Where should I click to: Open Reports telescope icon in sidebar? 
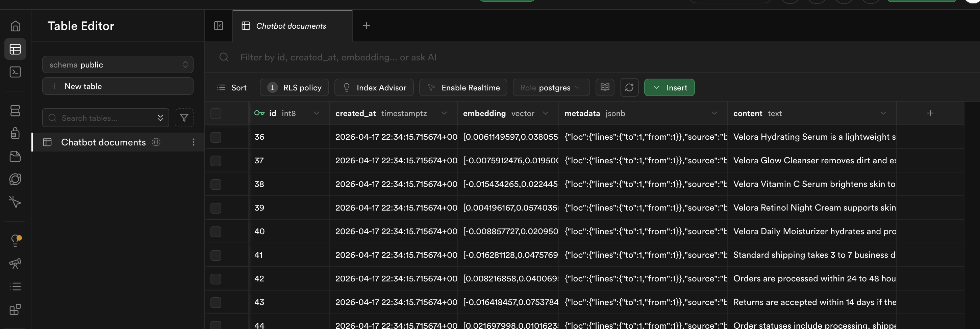[15, 263]
